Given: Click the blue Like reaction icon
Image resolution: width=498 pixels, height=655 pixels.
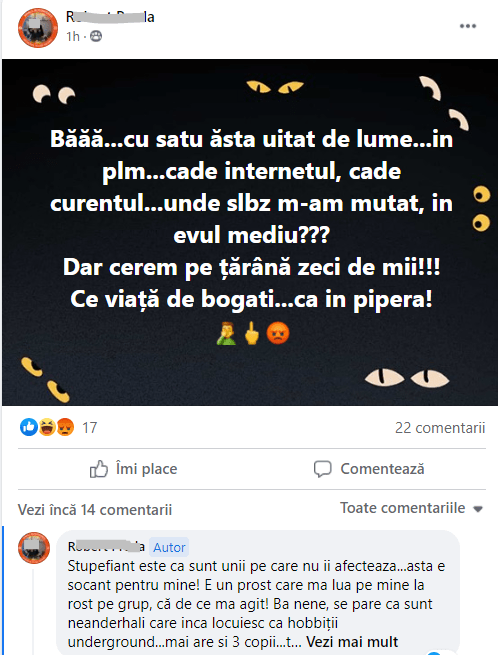Looking at the screenshot, I should (x=29, y=427).
